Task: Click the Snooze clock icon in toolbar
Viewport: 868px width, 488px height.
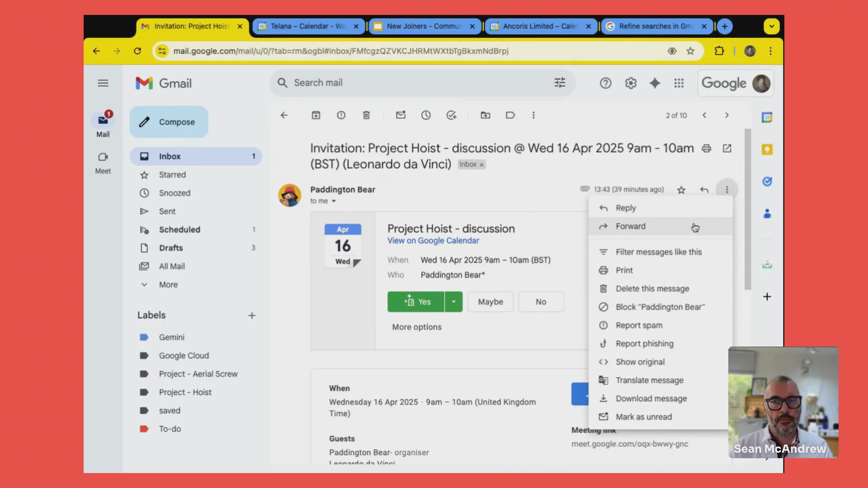Action: point(426,115)
